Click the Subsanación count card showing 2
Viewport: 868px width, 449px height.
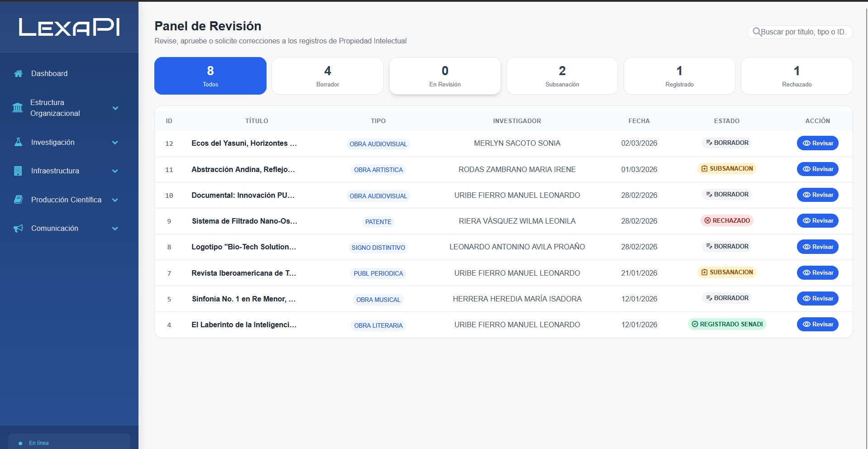(562, 76)
